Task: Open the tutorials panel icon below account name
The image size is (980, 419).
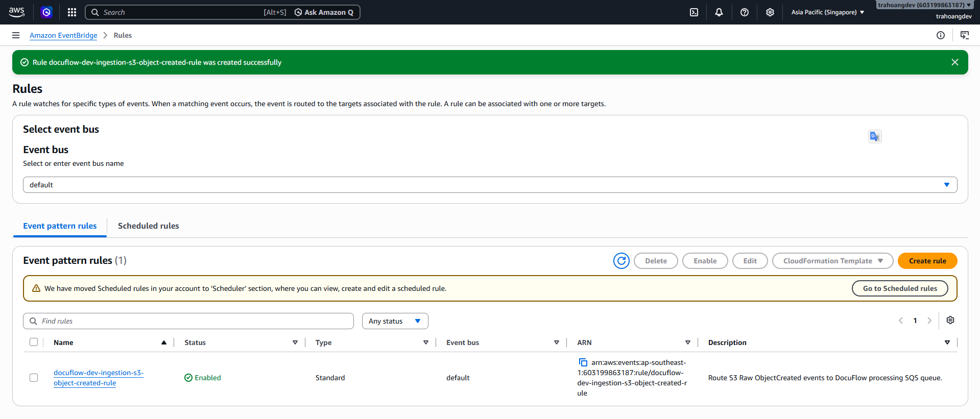Action: 965,35
